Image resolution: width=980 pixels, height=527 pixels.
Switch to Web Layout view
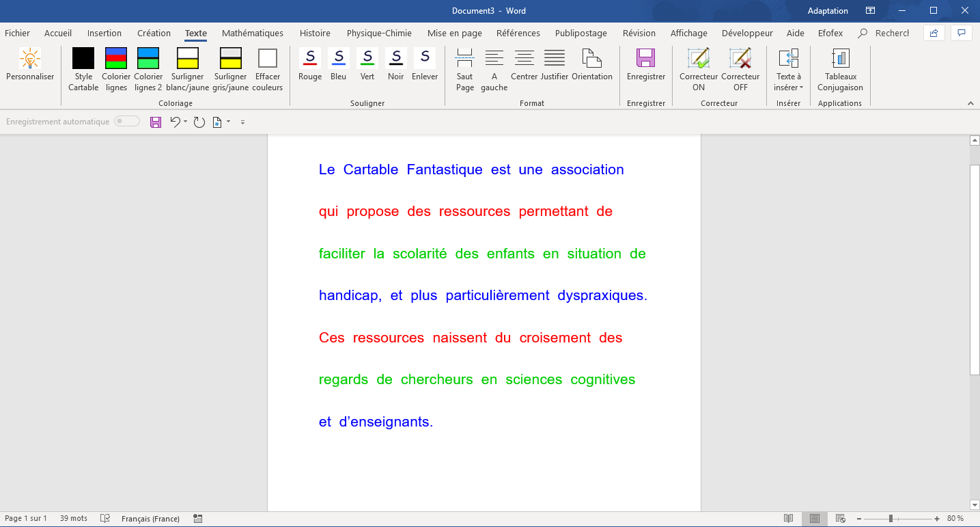[x=841, y=519]
